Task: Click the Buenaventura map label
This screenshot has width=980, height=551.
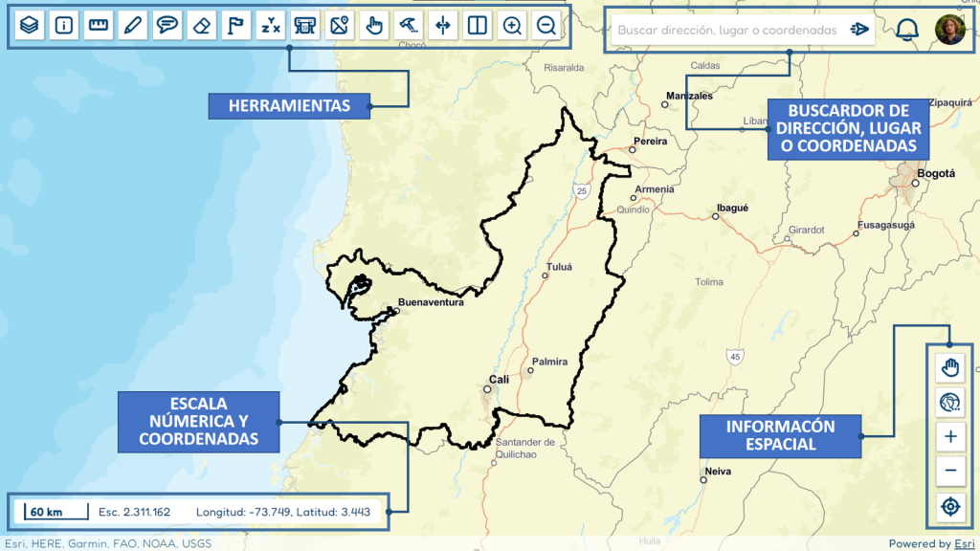Action: [431, 301]
